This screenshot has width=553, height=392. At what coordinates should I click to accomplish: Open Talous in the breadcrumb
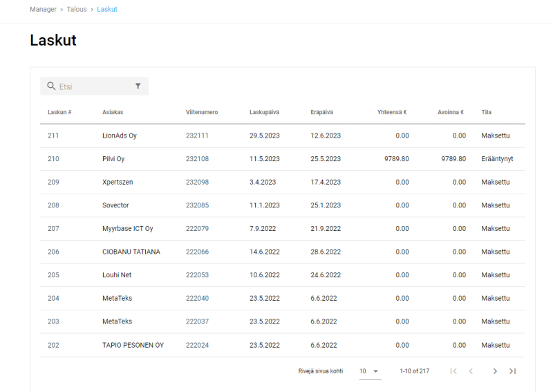77,9
